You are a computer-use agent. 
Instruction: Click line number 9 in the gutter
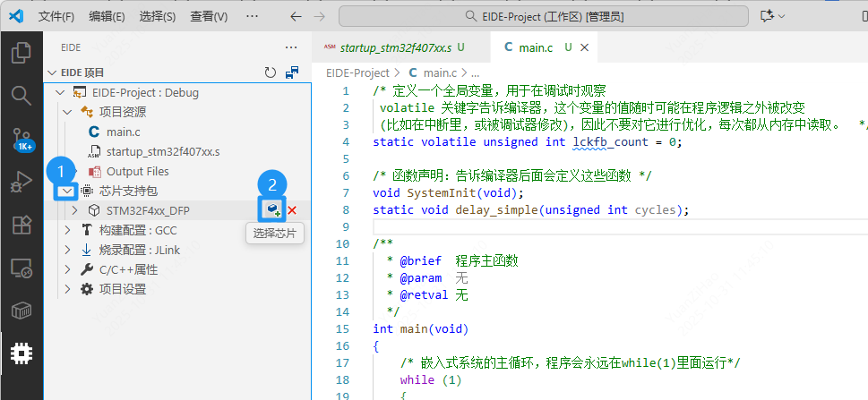[346, 226]
